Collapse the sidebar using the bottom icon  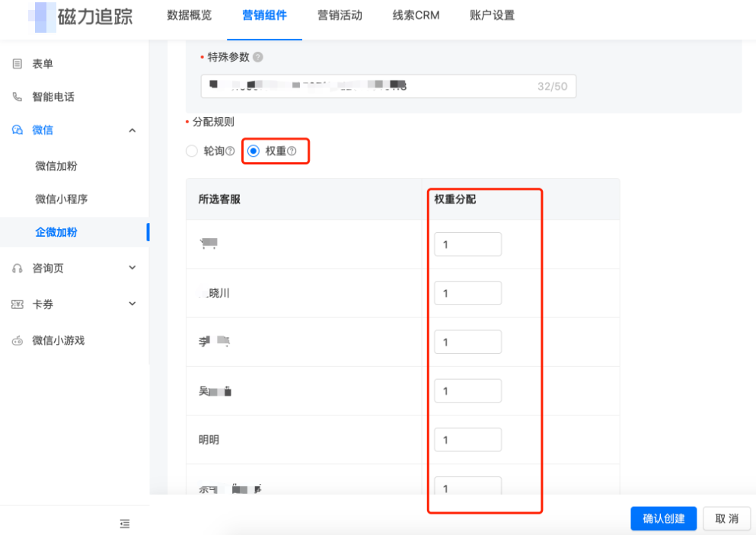pyautogui.click(x=124, y=524)
